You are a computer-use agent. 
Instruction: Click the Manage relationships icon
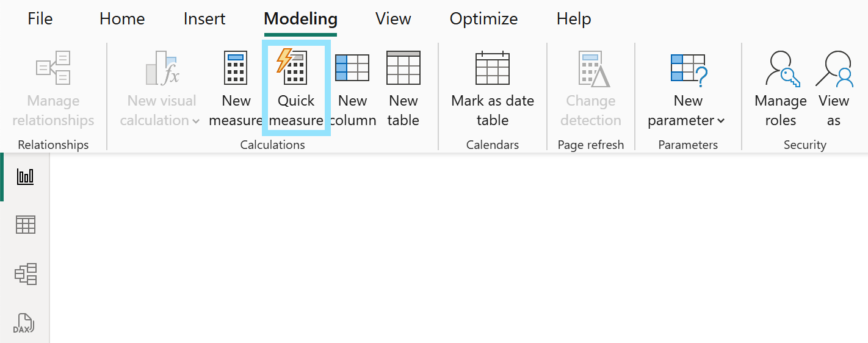click(53, 68)
